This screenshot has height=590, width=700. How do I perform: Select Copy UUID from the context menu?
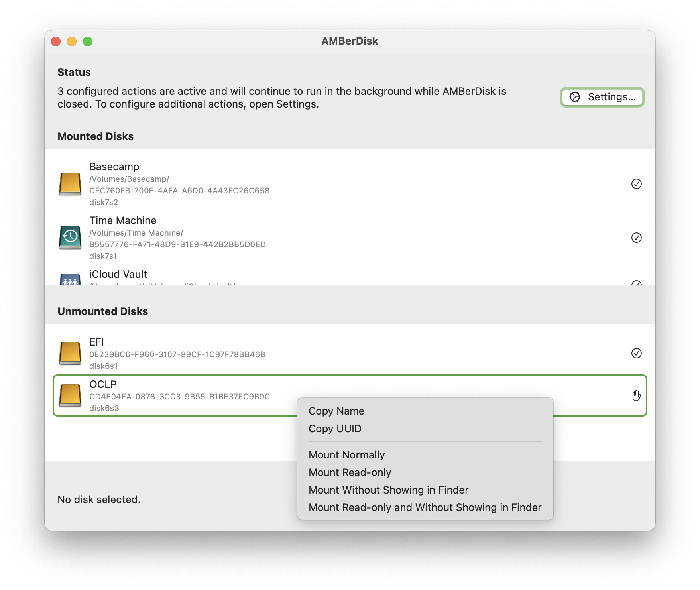[x=335, y=429]
